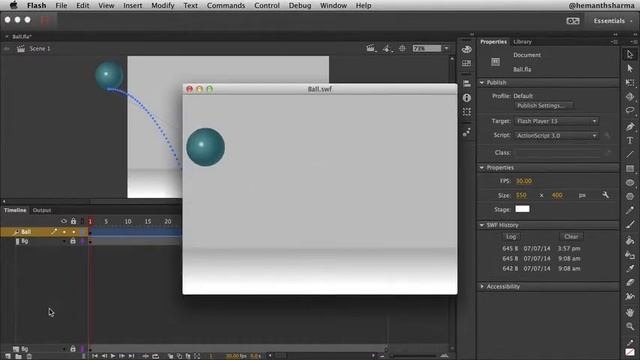Open the Swatches panel icon
640x360 pixels.
(467, 63)
